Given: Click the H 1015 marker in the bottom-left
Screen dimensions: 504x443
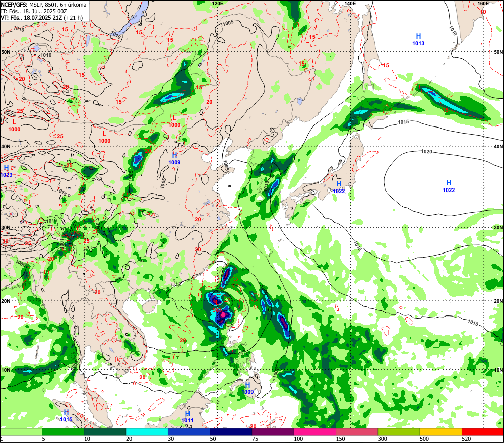Looking at the screenshot, I should [66, 416].
